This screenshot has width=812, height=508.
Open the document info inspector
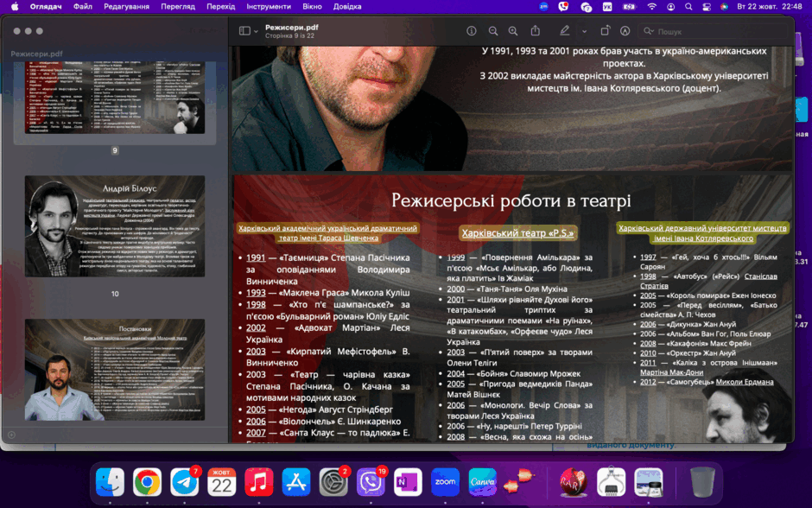coord(472,31)
